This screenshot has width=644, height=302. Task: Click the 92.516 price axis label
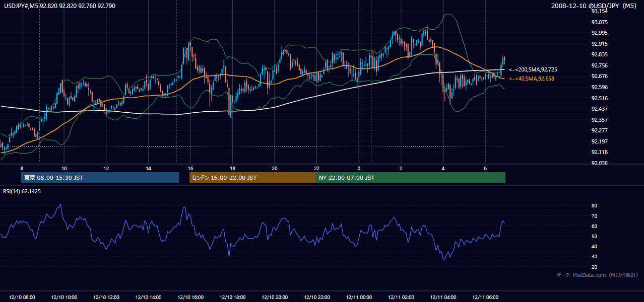point(599,98)
